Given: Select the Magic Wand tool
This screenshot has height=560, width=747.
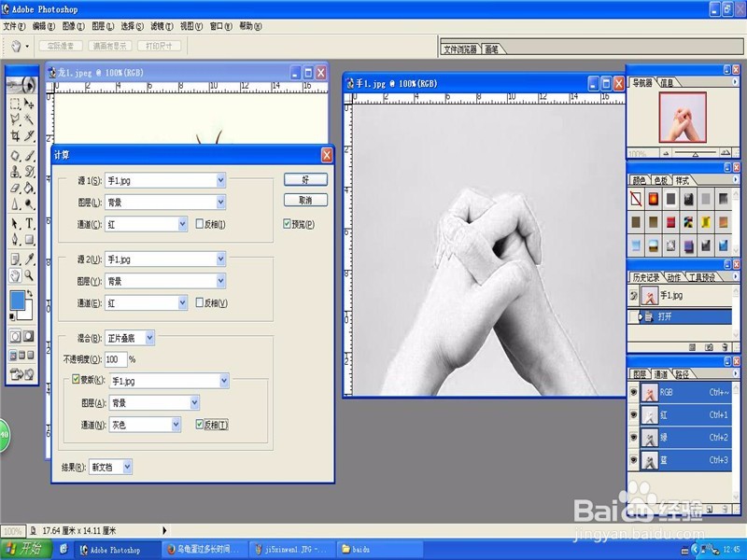Looking at the screenshot, I should pyautogui.click(x=30, y=119).
